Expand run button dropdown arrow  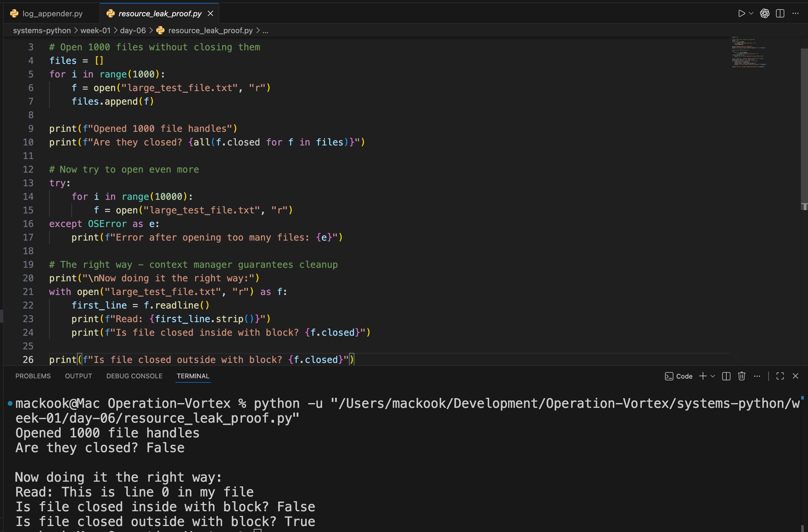(x=751, y=13)
